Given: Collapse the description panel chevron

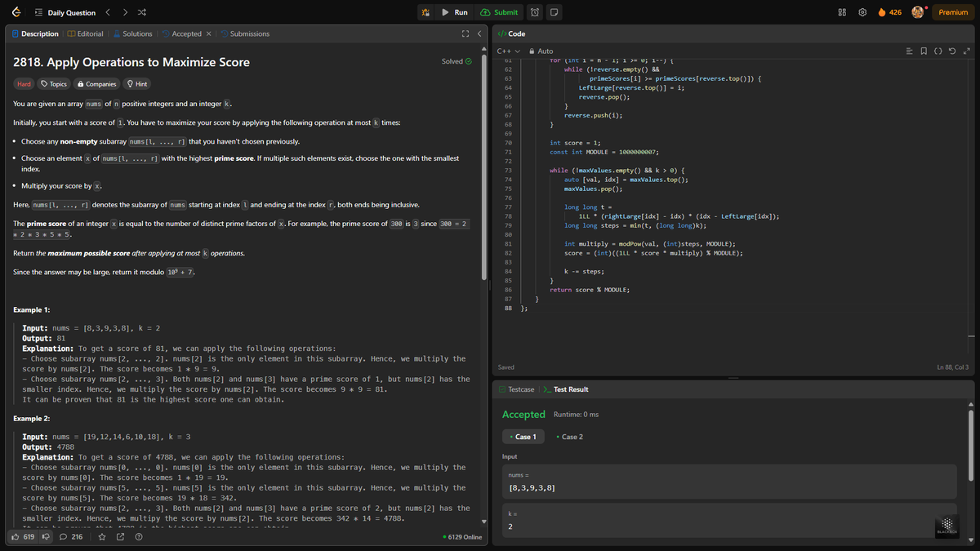Looking at the screenshot, I should [479, 33].
